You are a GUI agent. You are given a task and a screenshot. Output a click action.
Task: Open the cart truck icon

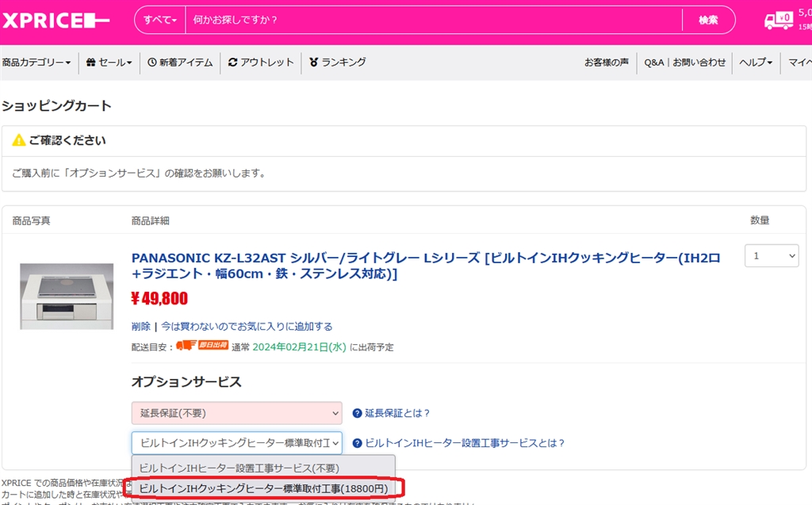pos(779,20)
